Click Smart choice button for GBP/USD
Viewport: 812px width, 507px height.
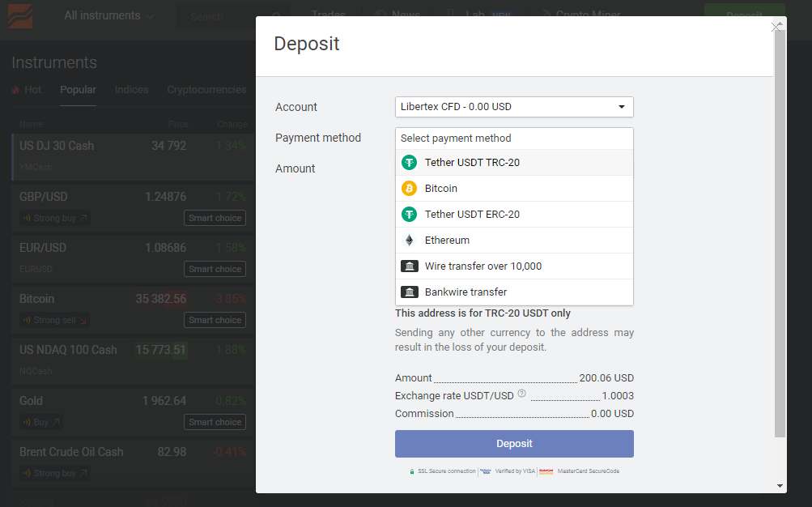215,218
